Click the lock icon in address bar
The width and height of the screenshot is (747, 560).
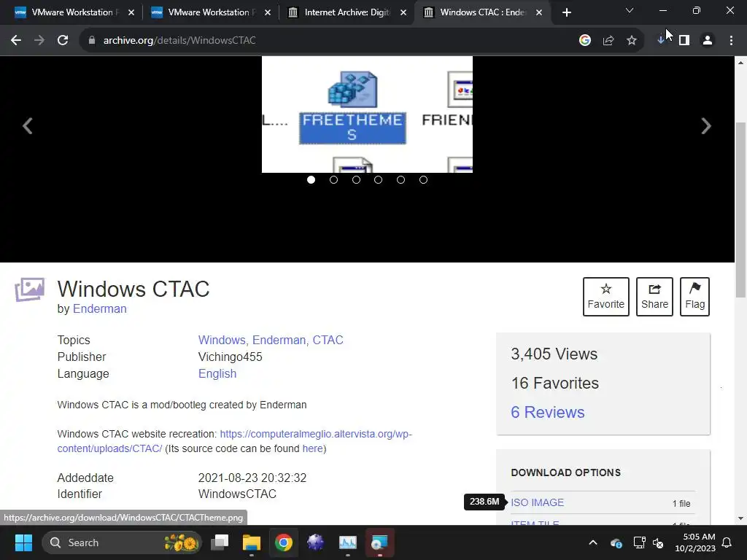[x=92, y=41]
